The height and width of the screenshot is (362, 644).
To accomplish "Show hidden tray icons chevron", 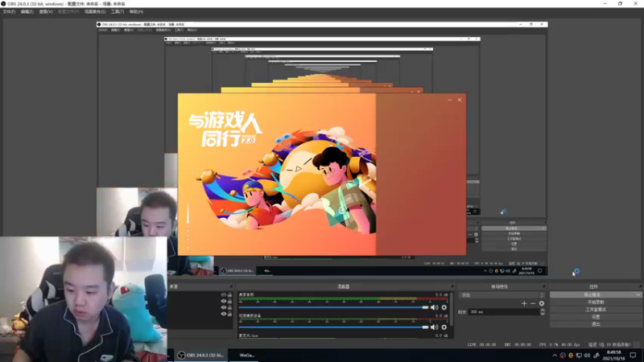I will click(x=555, y=356).
